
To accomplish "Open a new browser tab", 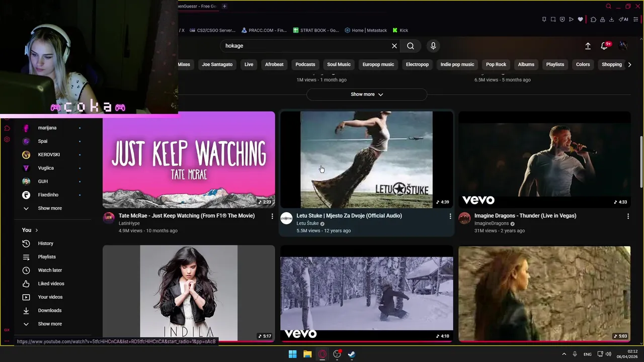I will 224,6.
